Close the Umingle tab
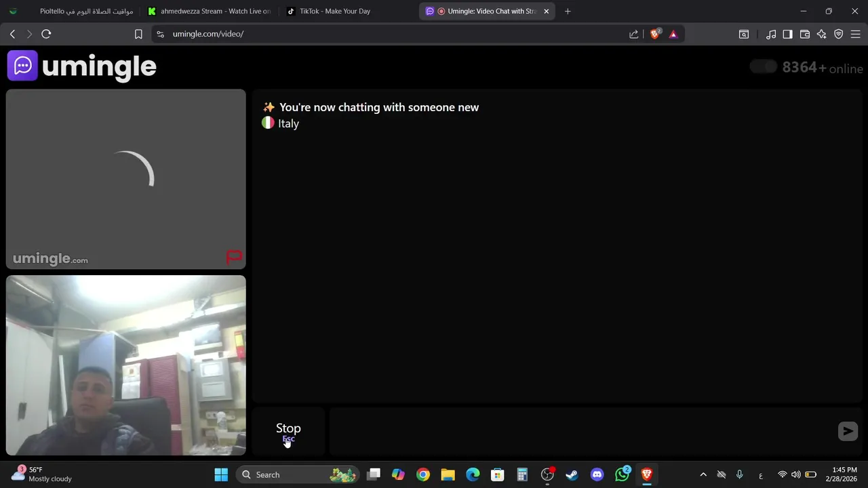 point(546,11)
